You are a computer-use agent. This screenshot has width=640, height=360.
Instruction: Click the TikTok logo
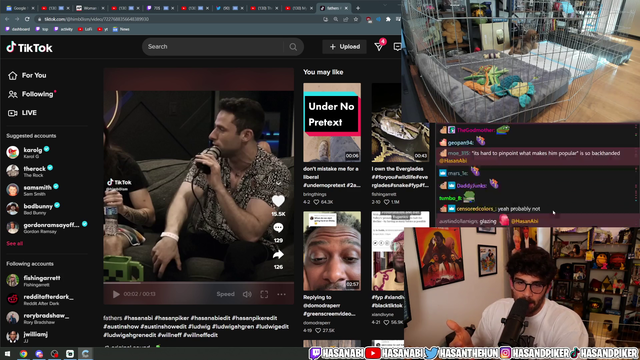click(29, 48)
